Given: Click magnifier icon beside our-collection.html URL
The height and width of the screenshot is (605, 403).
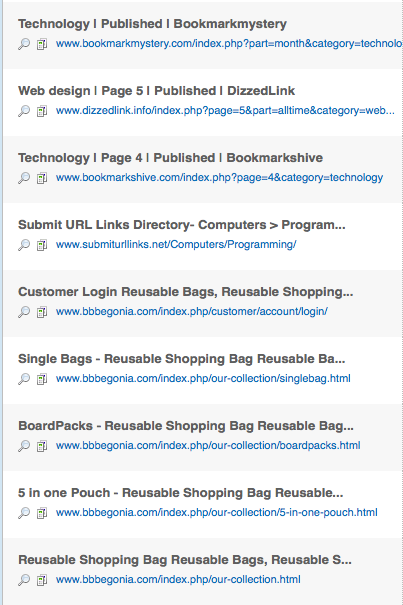Looking at the screenshot, I should click(24, 580).
